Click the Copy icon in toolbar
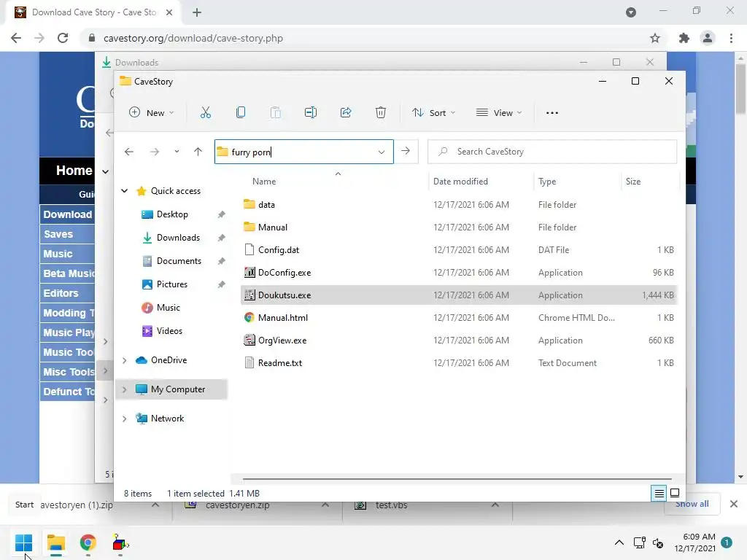Screen dimensions: 747x560 pyautogui.click(x=241, y=113)
